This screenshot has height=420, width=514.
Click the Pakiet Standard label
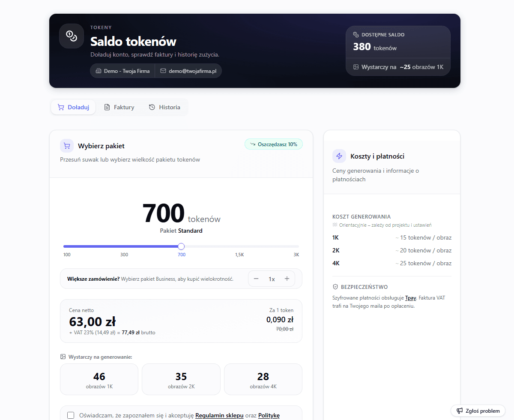(x=181, y=231)
